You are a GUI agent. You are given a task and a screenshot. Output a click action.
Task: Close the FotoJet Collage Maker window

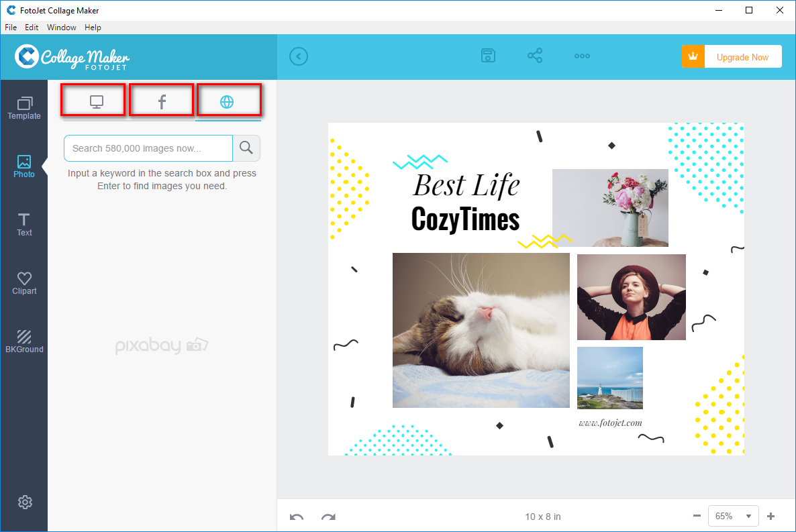[x=780, y=10]
